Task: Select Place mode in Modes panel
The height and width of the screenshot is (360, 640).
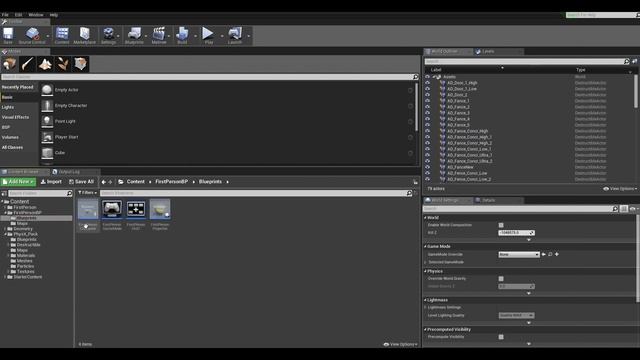Action: click(9, 64)
